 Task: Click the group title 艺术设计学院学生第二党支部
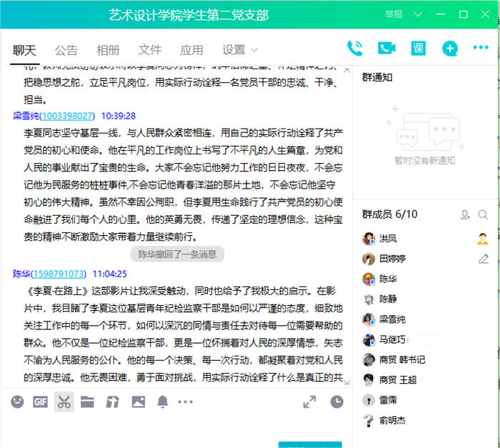tap(189, 15)
